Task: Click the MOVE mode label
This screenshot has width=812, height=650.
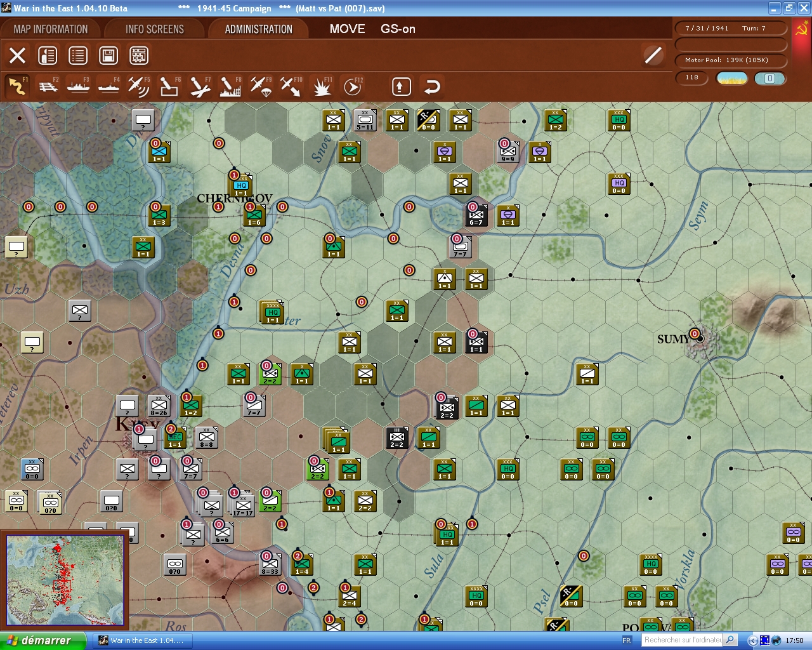Action: [347, 29]
